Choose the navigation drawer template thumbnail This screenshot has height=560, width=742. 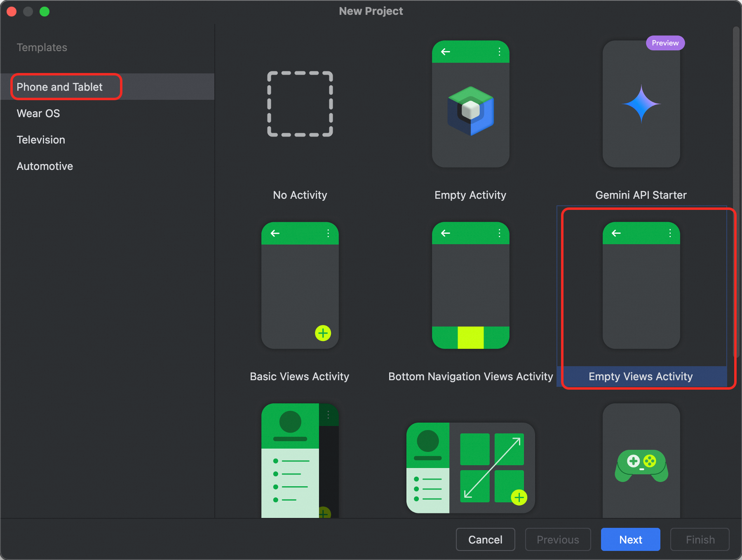[x=300, y=460]
